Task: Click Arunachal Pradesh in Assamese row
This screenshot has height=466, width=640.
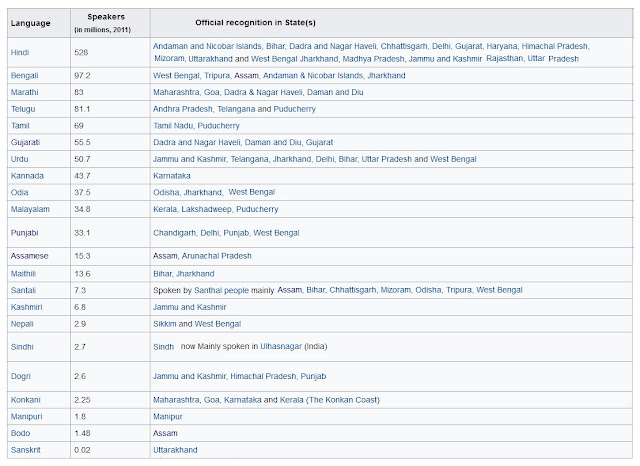Action: [216, 256]
